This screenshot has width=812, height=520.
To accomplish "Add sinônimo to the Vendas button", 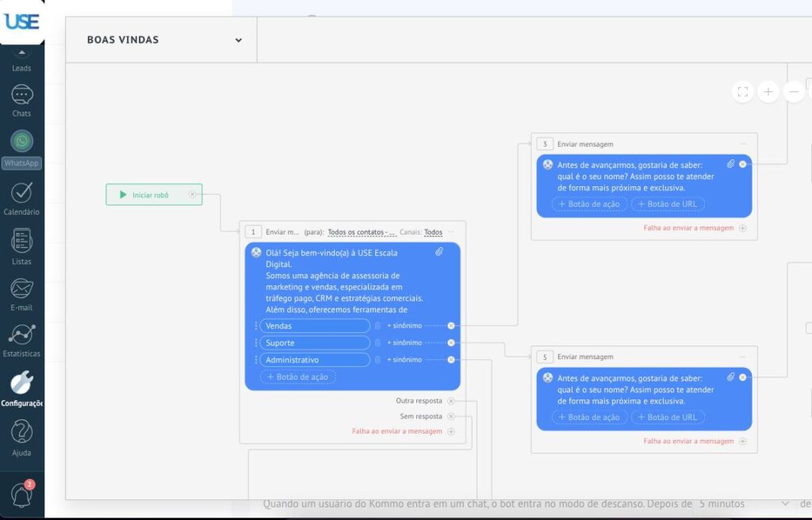I will [x=404, y=326].
